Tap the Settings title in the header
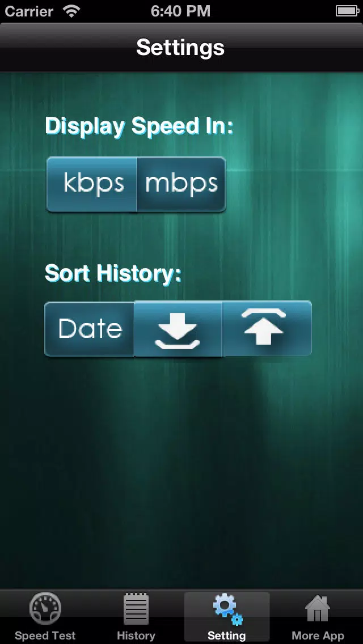This screenshot has width=363, height=644. coord(180,48)
